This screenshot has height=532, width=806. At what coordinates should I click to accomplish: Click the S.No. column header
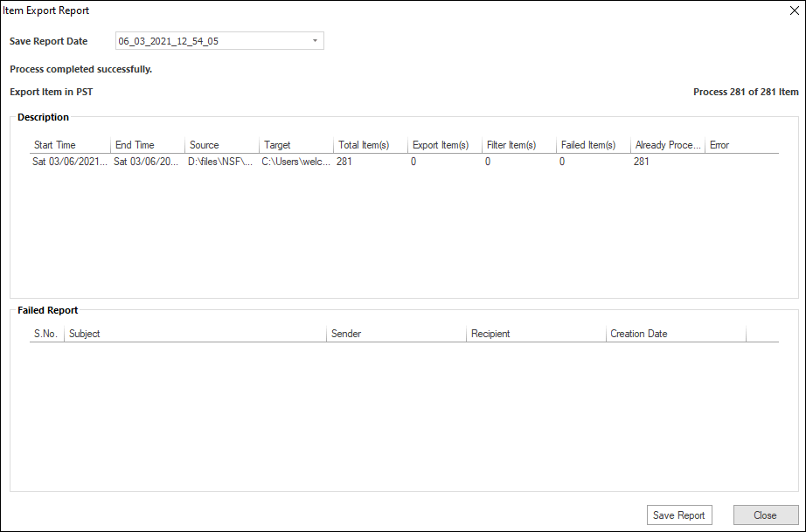(x=47, y=334)
